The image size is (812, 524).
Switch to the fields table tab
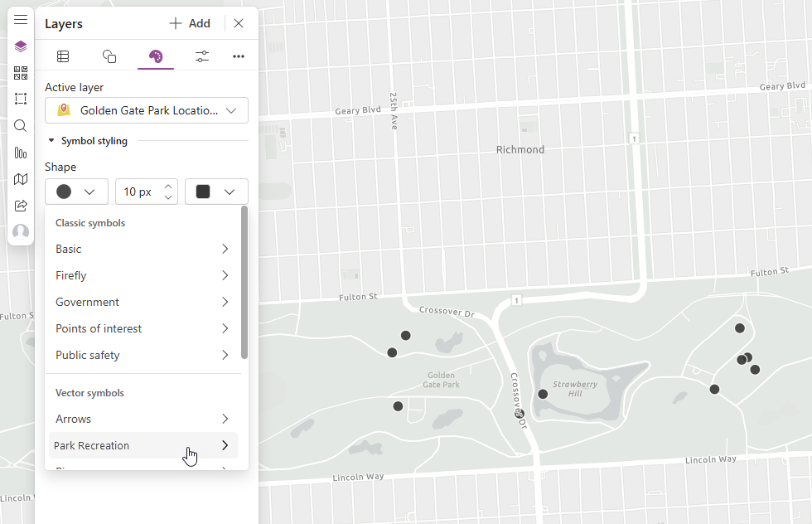pos(63,56)
